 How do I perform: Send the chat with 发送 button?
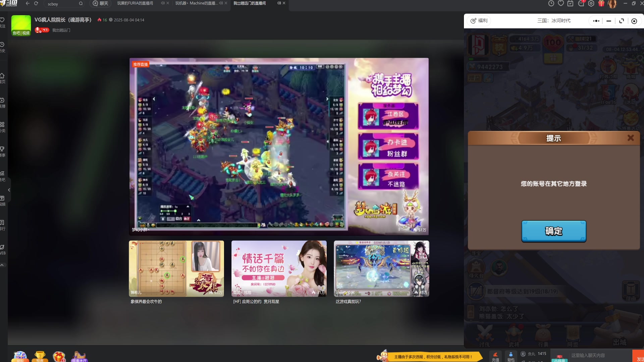coord(639,356)
